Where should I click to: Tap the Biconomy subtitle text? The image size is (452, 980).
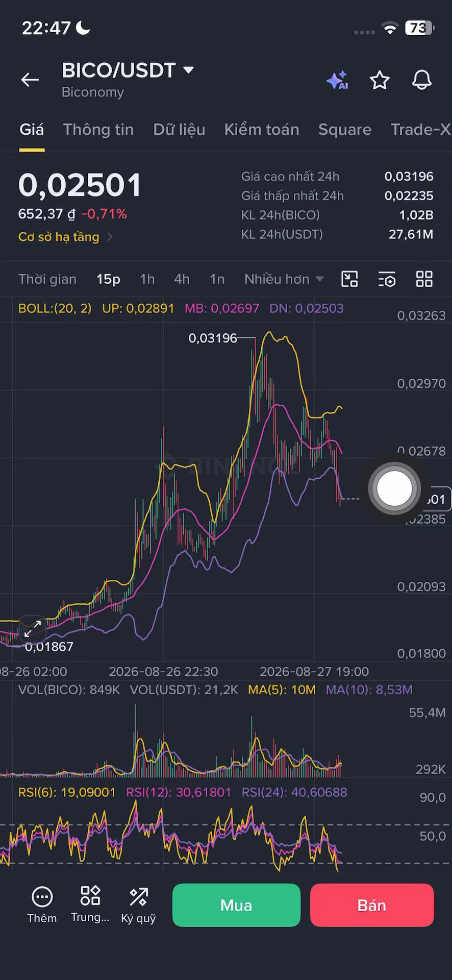[x=93, y=92]
